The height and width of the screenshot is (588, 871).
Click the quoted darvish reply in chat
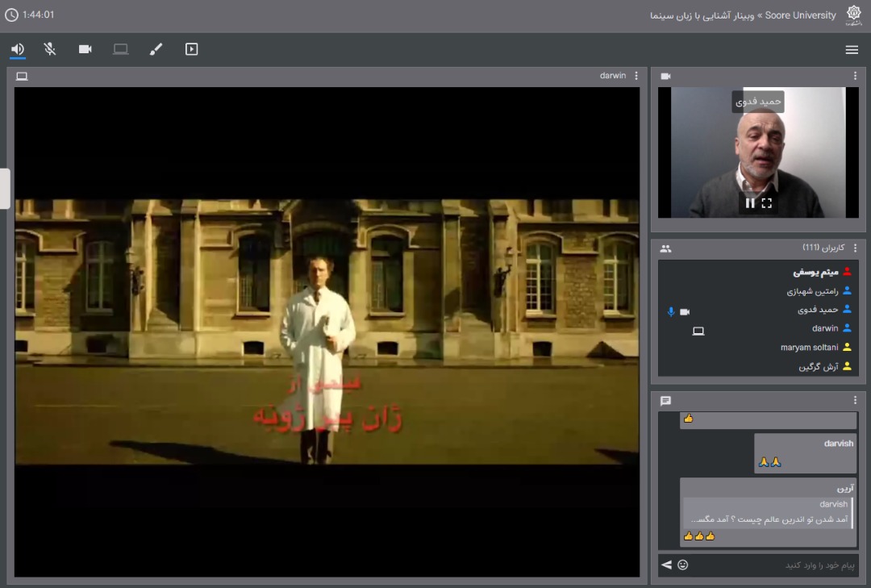(769, 512)
